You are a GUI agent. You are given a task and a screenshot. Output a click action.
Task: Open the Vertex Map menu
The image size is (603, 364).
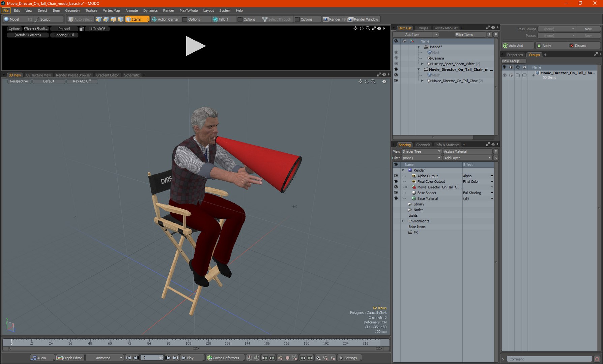point(111,10)
